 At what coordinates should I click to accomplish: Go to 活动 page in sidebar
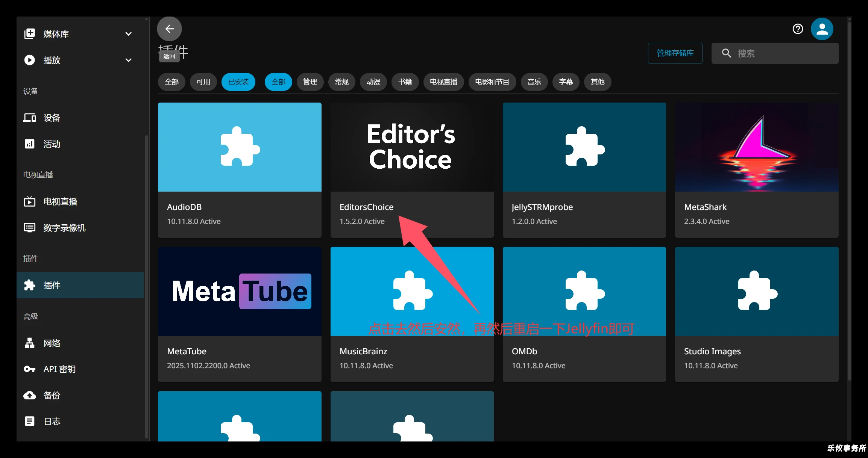click(x=80, y=144)
